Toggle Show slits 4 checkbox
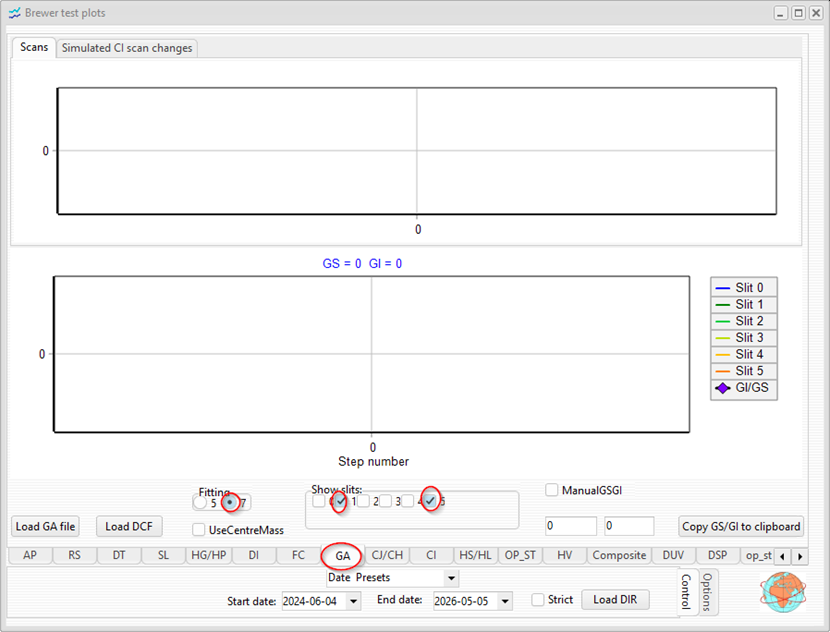Image resolution: width=830 pixels, height=632 pixels. coord(408,501)
